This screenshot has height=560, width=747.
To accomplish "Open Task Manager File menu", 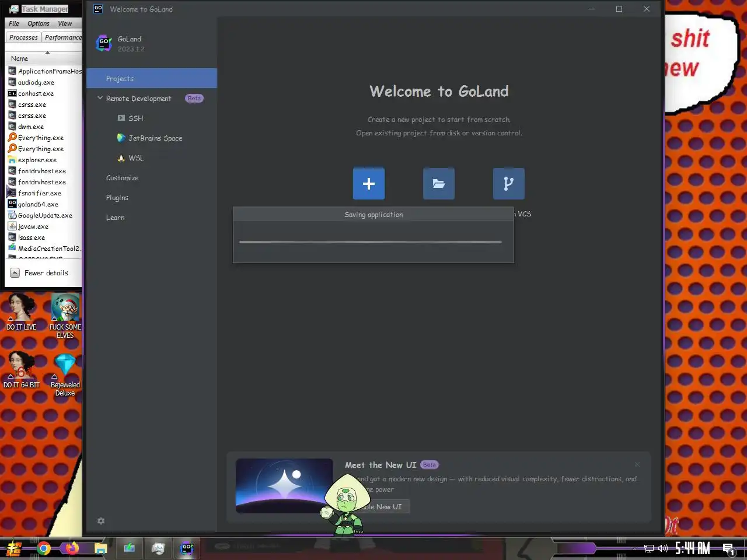I will [x=14, y=23].
